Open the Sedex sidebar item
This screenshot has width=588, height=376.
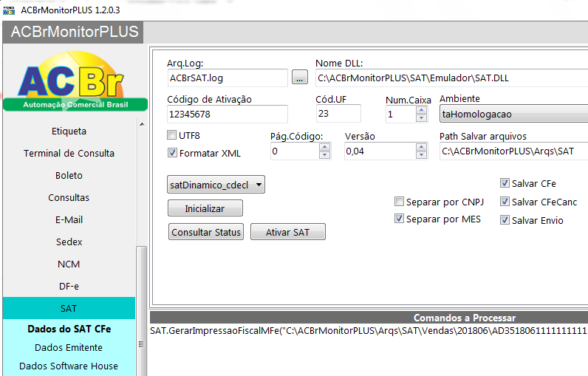69,242
